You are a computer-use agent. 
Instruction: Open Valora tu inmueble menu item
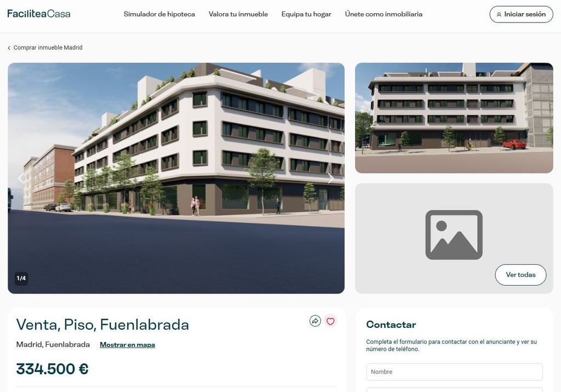pyautogui.click(x=238, y=14)
